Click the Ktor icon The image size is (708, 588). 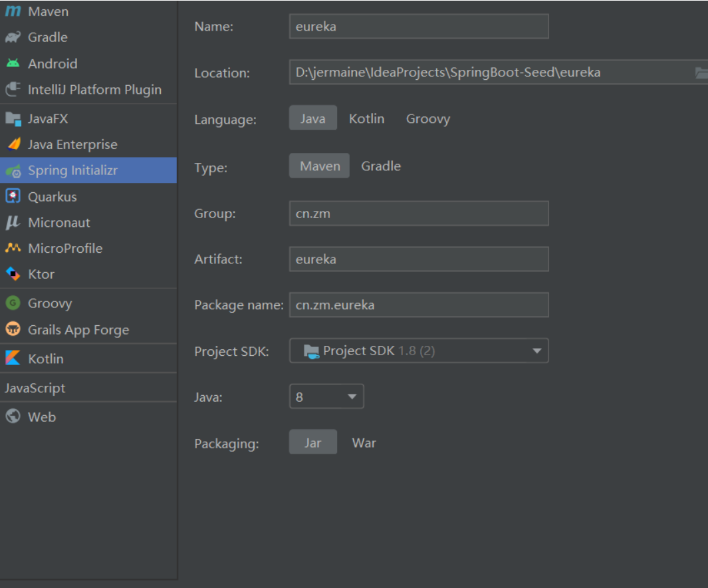(x=13, y=273)
